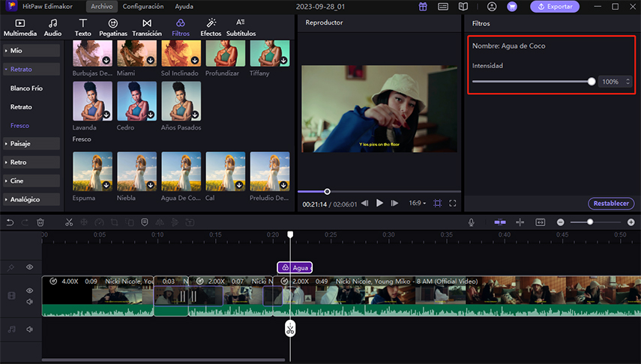This screenshot has height=364, width=641.
Task: Switch to the Transición tab
Action: (x=147, y=28)
